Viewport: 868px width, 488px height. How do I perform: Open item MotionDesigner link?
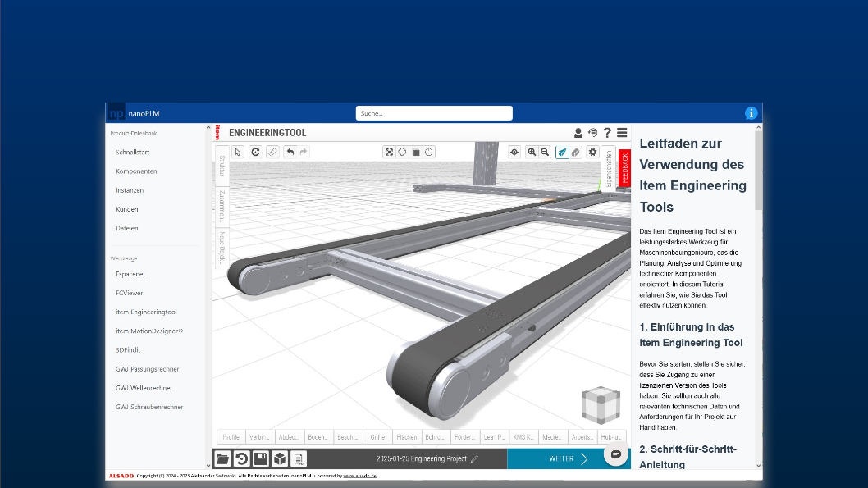click(149, 331)
